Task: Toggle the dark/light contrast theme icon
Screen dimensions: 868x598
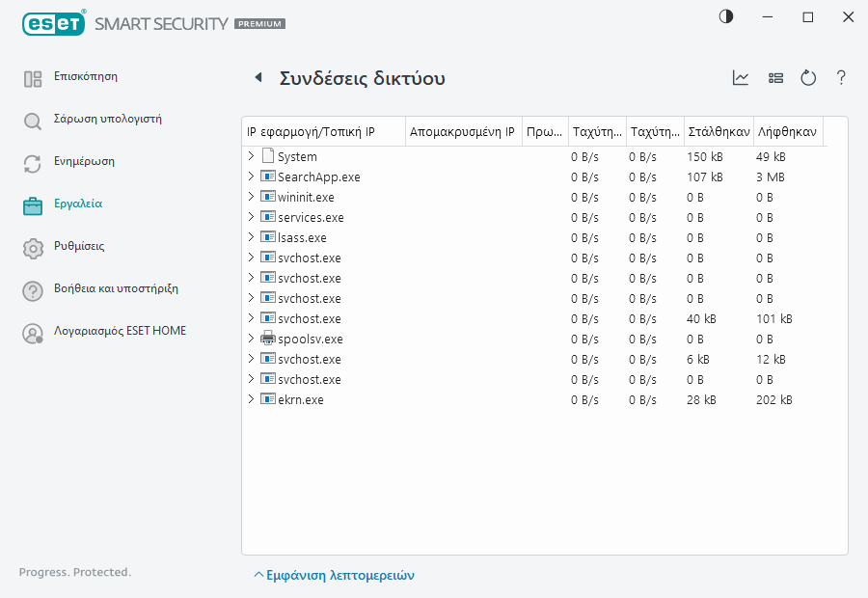Action: [726, 17]
